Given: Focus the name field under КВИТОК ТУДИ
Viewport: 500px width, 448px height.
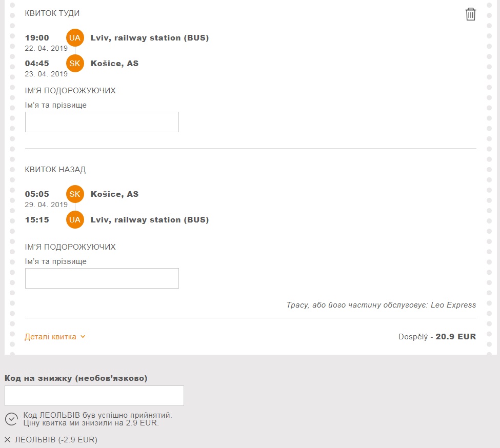Looking at the screenshot, I should pyautogui.click(x=102, y=122).
